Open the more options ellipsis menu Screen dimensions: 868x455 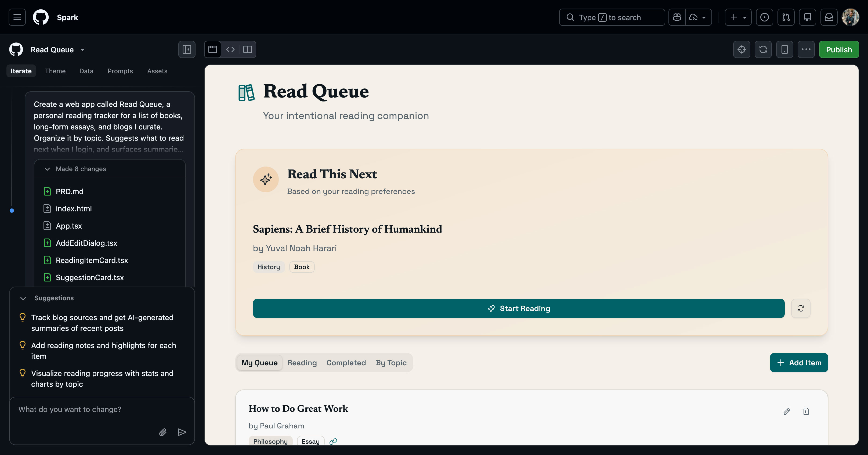(x=806, y=49)
